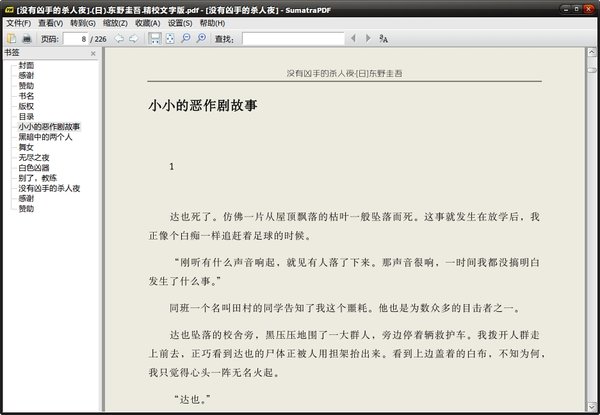Jump to the 黑暗中的两个人 bookmark
Viewport: 600px width, 415px height.
click(x=46, y=137)
